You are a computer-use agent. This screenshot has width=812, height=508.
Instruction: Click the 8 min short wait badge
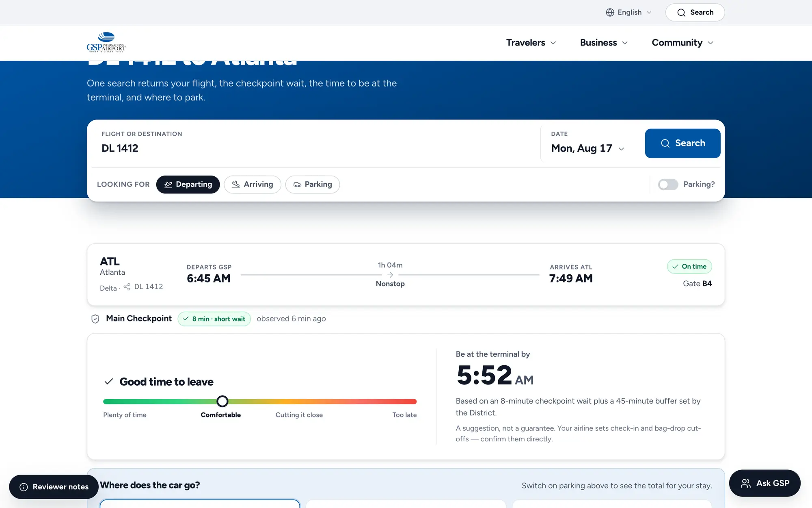[214, 319]
